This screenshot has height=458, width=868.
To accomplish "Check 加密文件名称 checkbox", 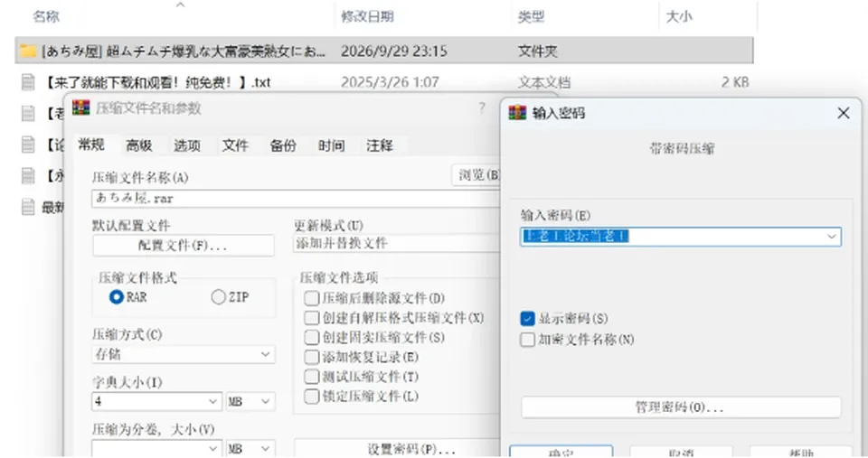I will pyautogui.click(x=527, y=339).
